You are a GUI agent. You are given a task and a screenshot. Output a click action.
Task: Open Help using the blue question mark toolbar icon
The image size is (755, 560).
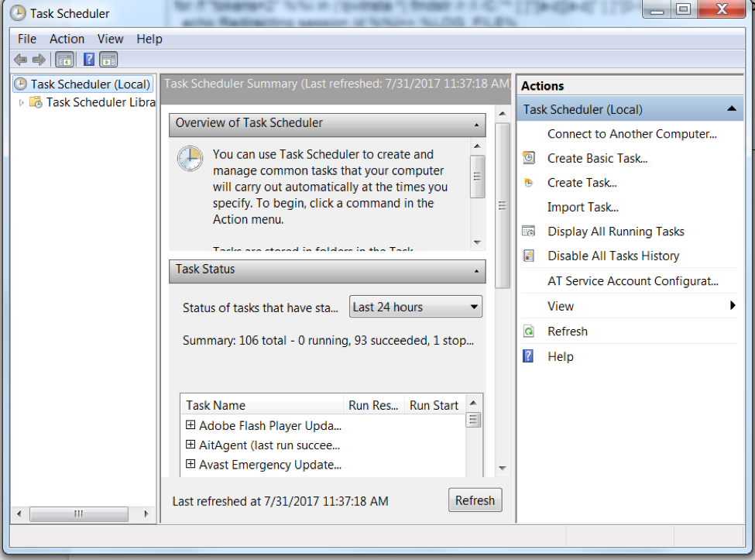click(x=88, y=59)
